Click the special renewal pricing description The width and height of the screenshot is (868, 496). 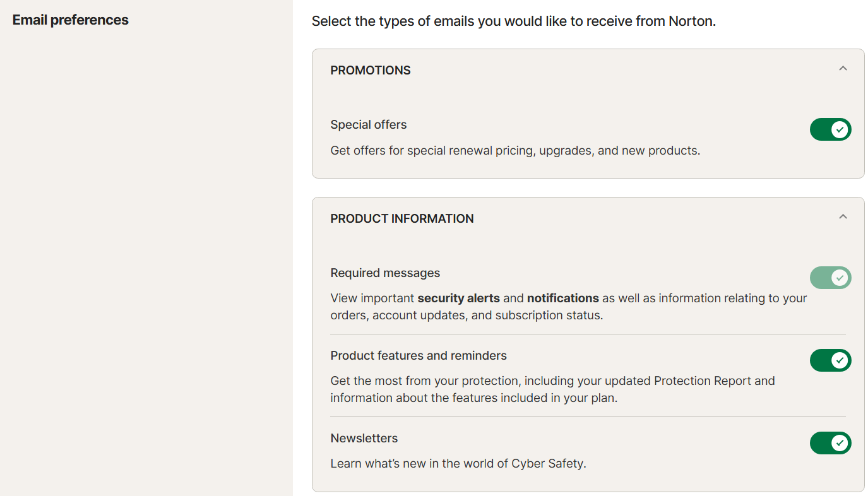515,151
